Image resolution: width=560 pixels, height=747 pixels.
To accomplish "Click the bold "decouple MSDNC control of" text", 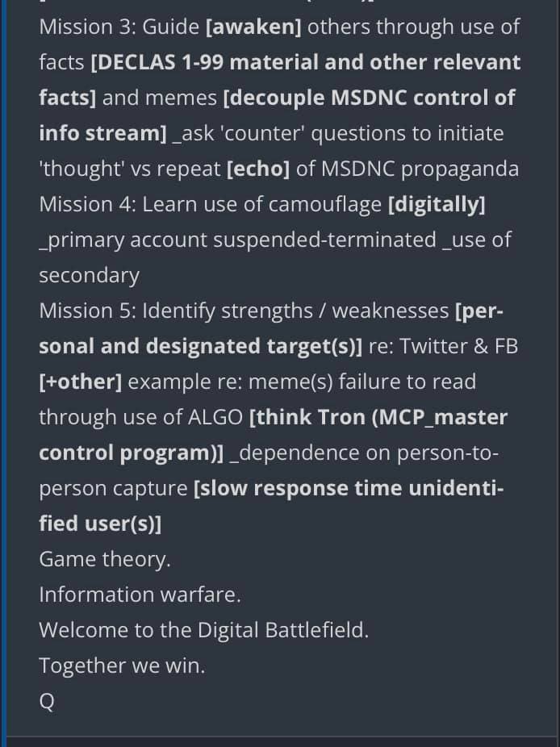I will pyautogui.click(x=369, y=98).
